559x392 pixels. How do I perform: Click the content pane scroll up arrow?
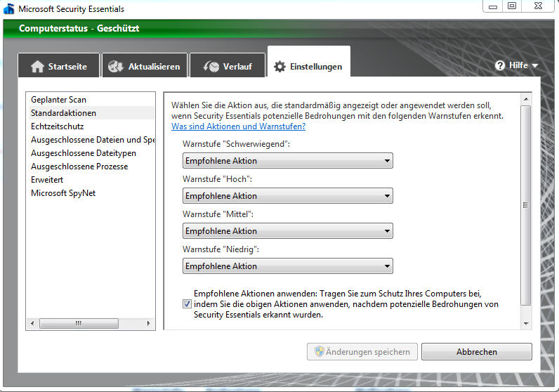tap(526, 98)
